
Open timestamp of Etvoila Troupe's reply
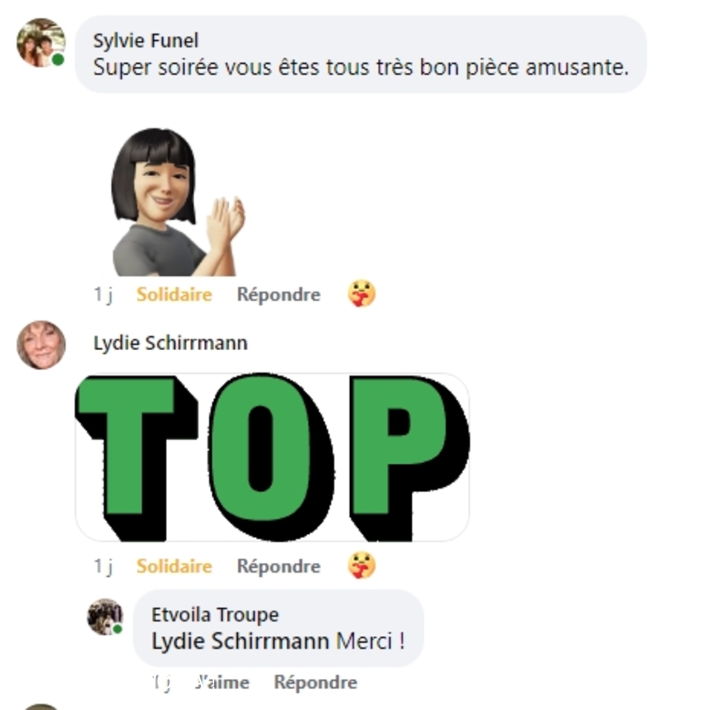(x=162, y=682)
